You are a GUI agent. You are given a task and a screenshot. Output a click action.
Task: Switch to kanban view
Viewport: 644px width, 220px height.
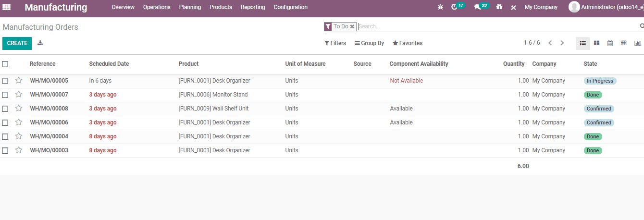pos(596,43)
